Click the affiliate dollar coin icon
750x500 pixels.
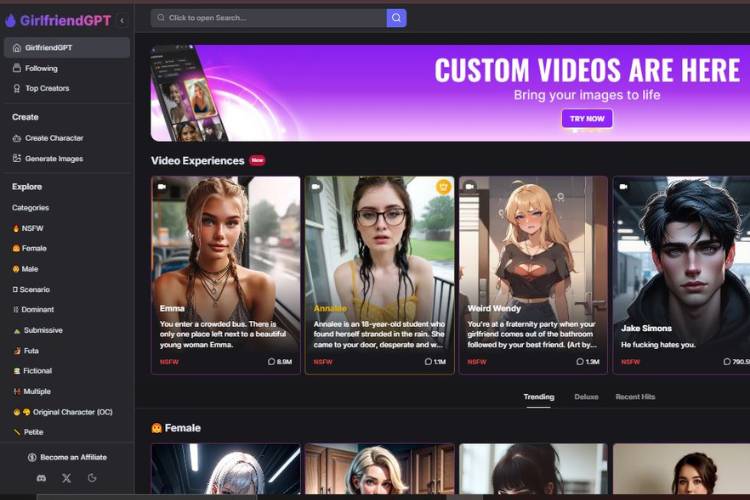[x=32, y=457]
